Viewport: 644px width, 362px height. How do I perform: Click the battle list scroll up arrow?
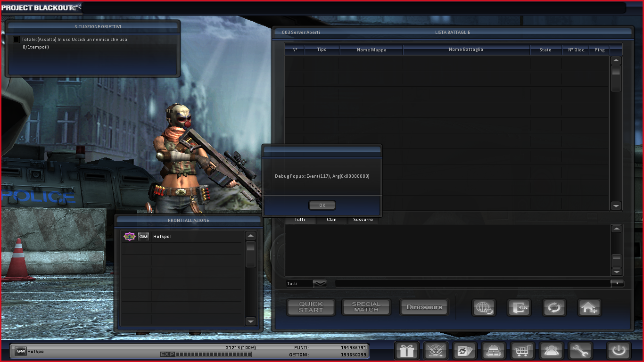[x=616, y=61]
